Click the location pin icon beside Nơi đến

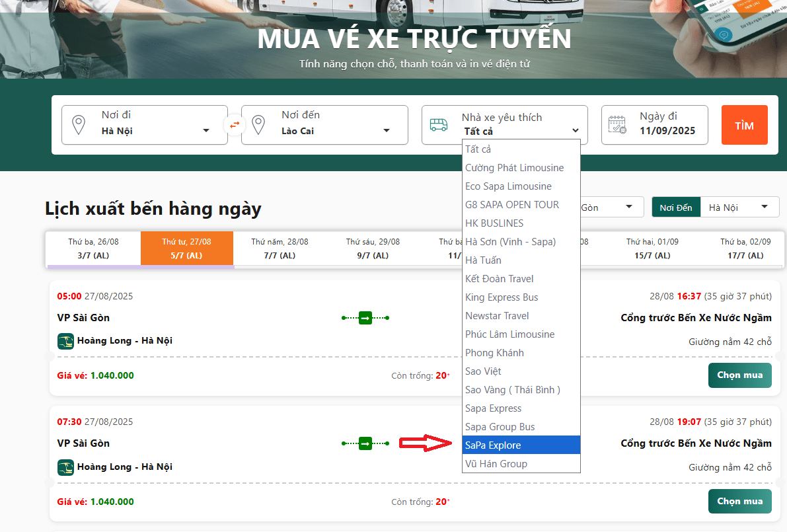[258, 125]
